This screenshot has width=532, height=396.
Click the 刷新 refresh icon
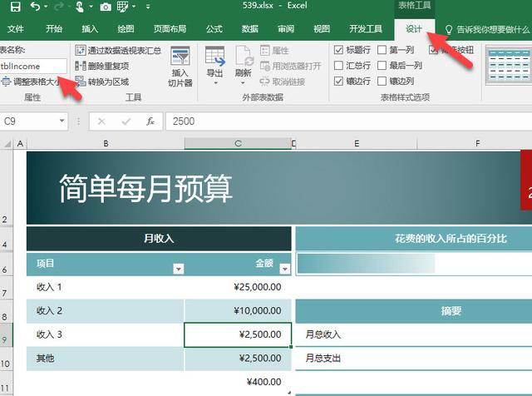coord(244,57)
